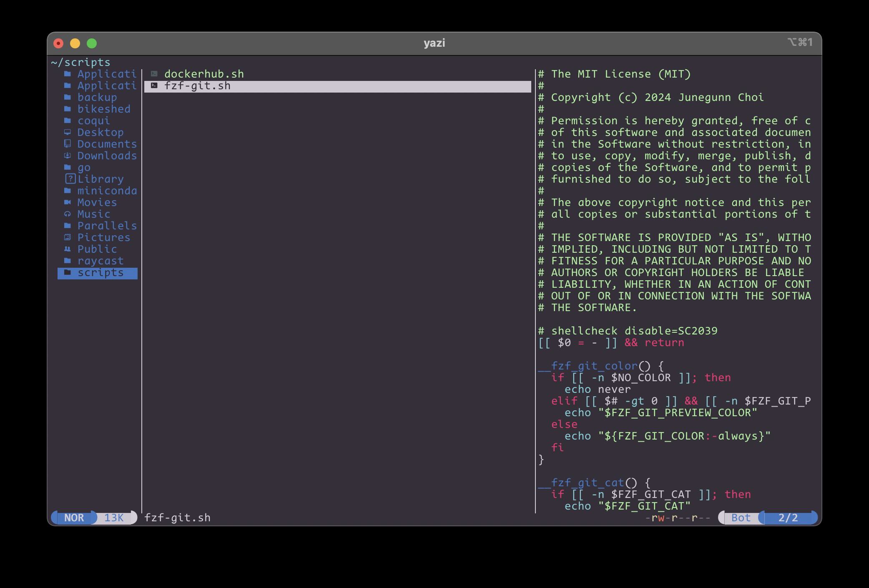Click the "${FZF_GIT_COLOR:-always}" echo line
Screen dimensions: 869x588
pos(668,436)
